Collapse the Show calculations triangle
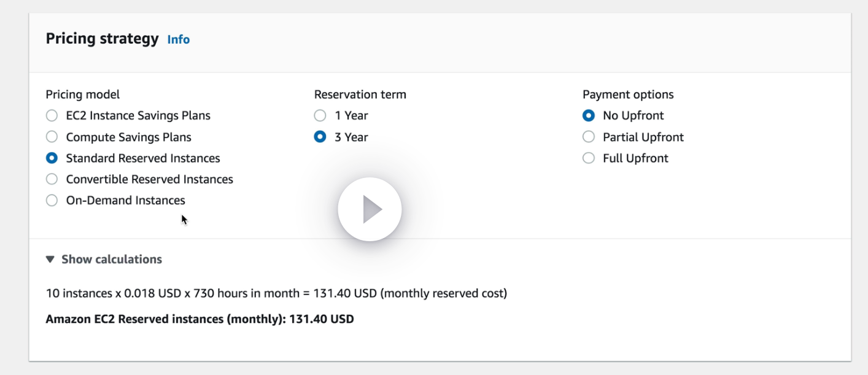Image resolution: width=868 pixels, height=375 pixels. click(50, 260)
